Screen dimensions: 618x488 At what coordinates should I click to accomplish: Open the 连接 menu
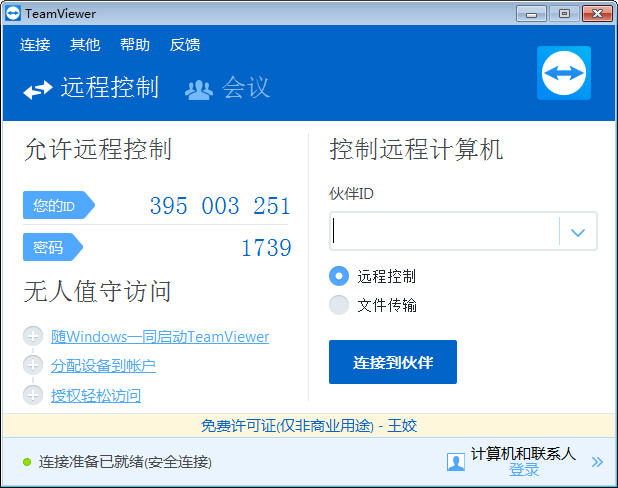35,45
